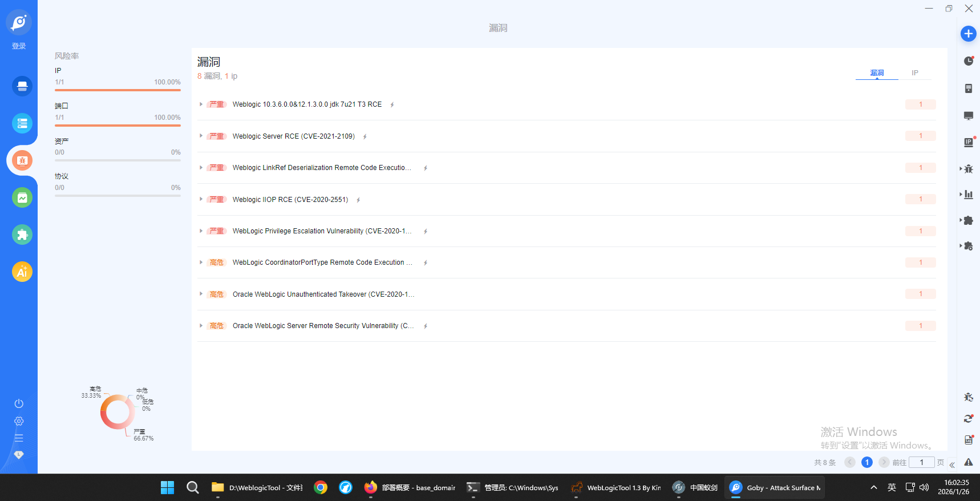Image resolution: width=980 pixels, height=501 pixels.
Task: Click the hamburger menu icon in left sidebar
Action: tap(19, 438)
